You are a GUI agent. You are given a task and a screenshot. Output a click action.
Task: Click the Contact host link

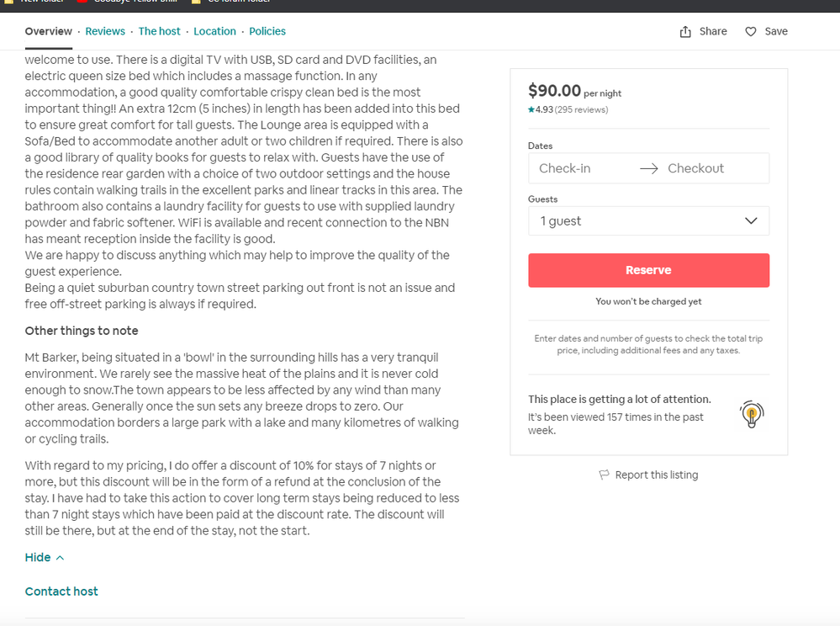tap(61, 592)
